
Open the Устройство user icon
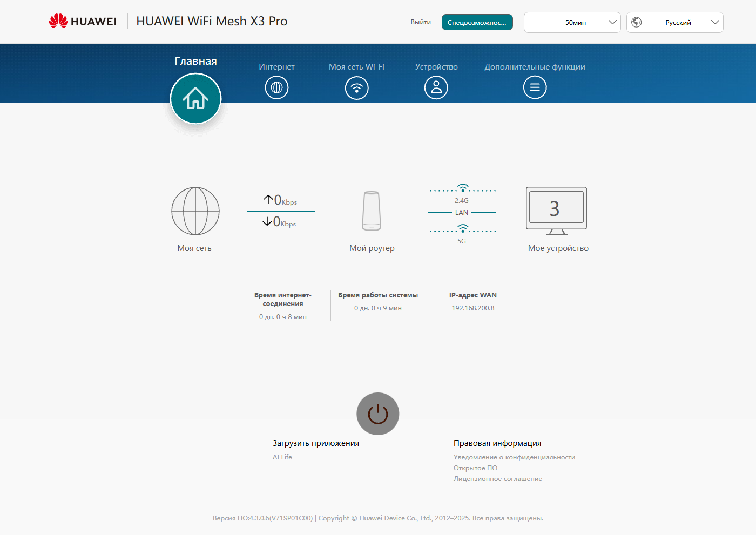[x=436, y=87]
